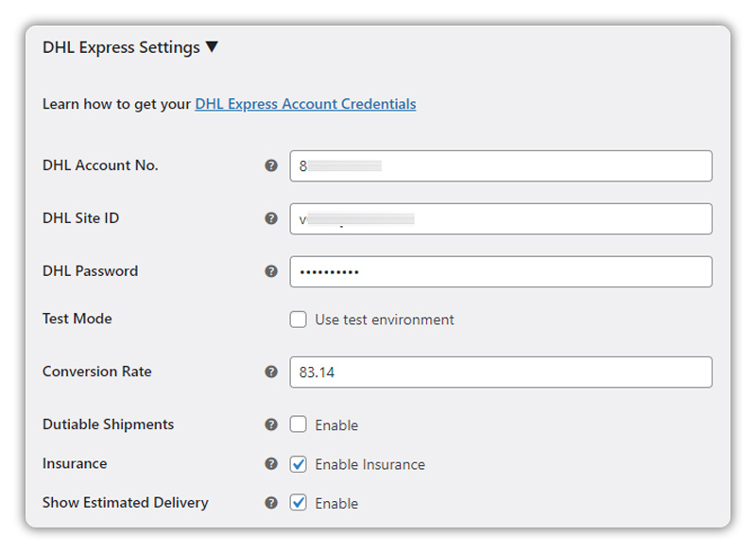Click the Conversion Rate label
The width and height of the screenshot is (756, 554).
click(97, 372)
